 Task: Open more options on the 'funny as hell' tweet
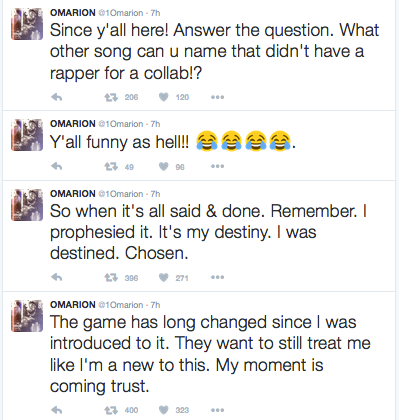click(x=217, y=166)
